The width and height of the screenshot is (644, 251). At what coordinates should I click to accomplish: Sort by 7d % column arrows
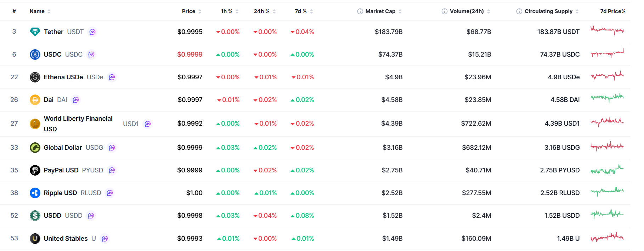pyautogui.click(x=311, y=11)
